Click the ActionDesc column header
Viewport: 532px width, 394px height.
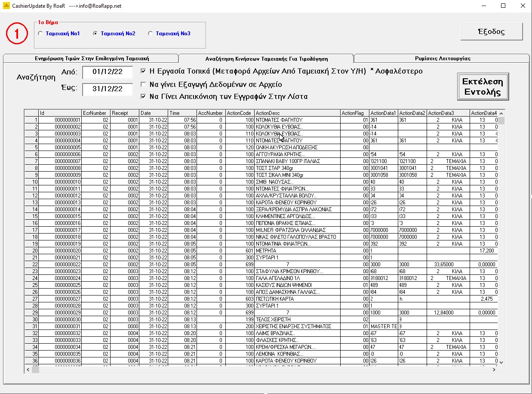(297, 113)
